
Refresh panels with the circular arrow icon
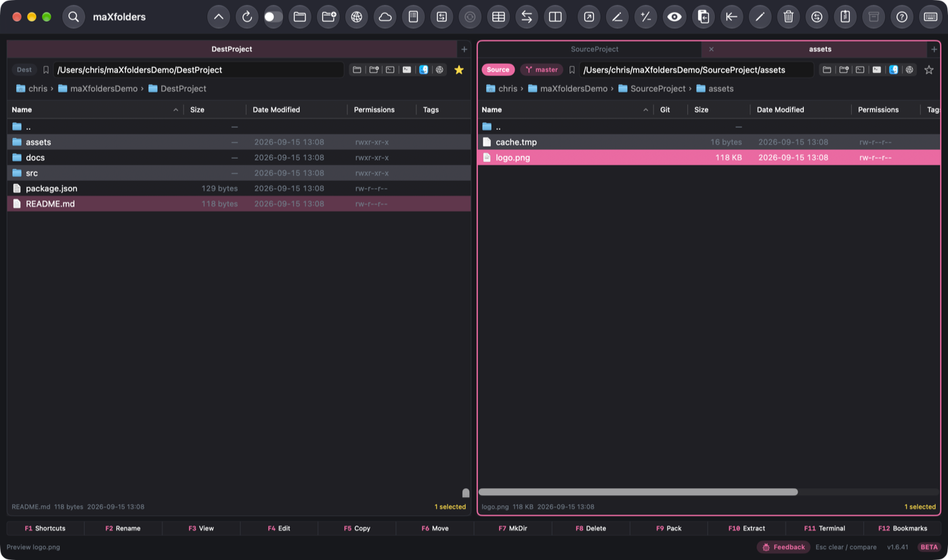(247, 17)
